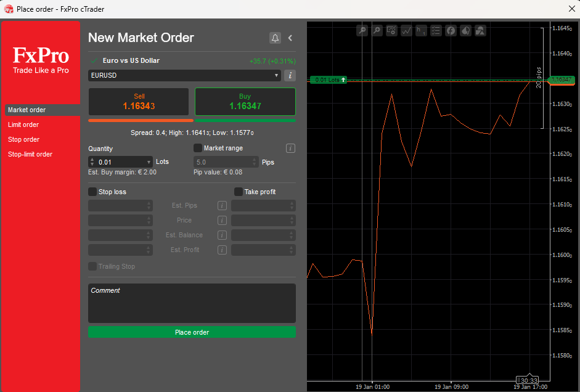This screenshot has height=392, width=580.
Task: Open the indicators list icon
Action: 436,30
